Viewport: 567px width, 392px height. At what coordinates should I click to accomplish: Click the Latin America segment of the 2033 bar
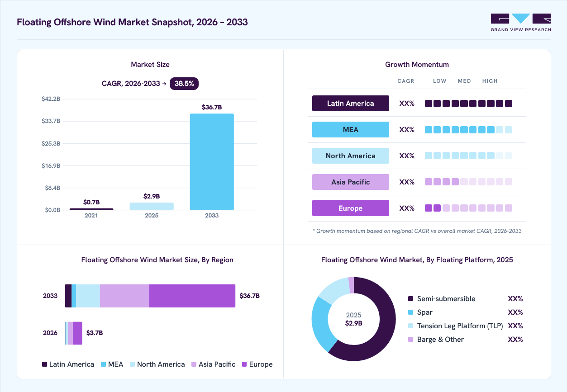pos(68,296)
